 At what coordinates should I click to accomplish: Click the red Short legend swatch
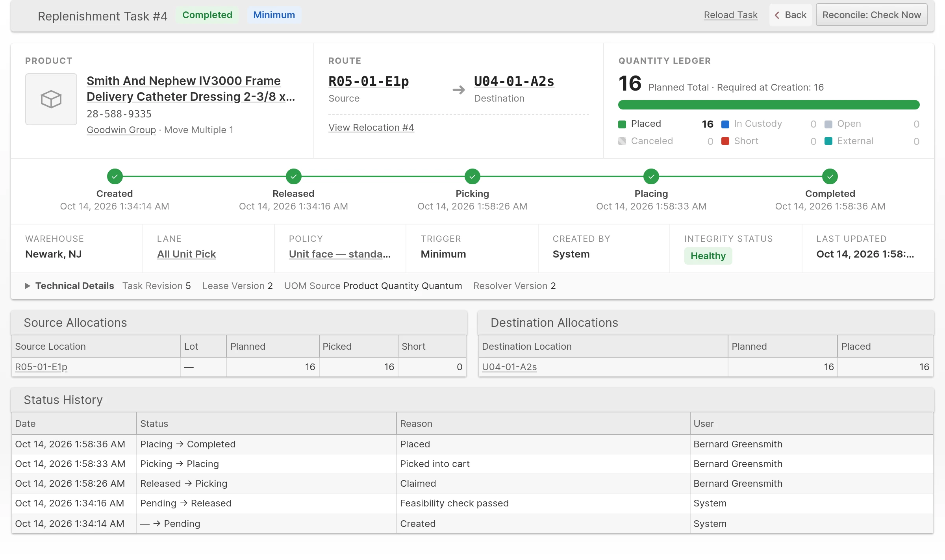click(725, 141)
